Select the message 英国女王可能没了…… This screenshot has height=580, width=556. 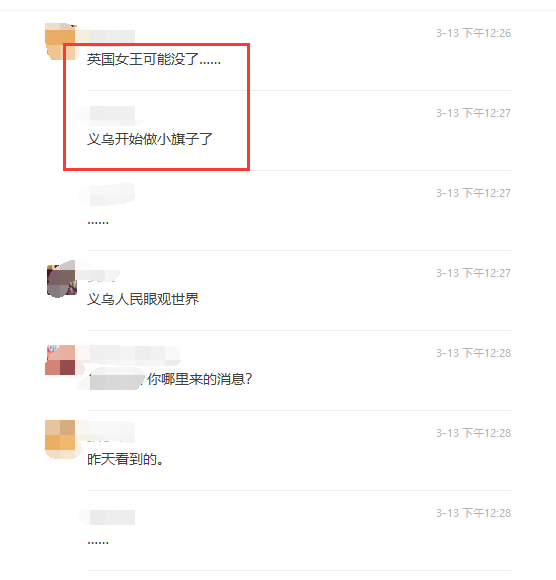(x=154, y=60)
